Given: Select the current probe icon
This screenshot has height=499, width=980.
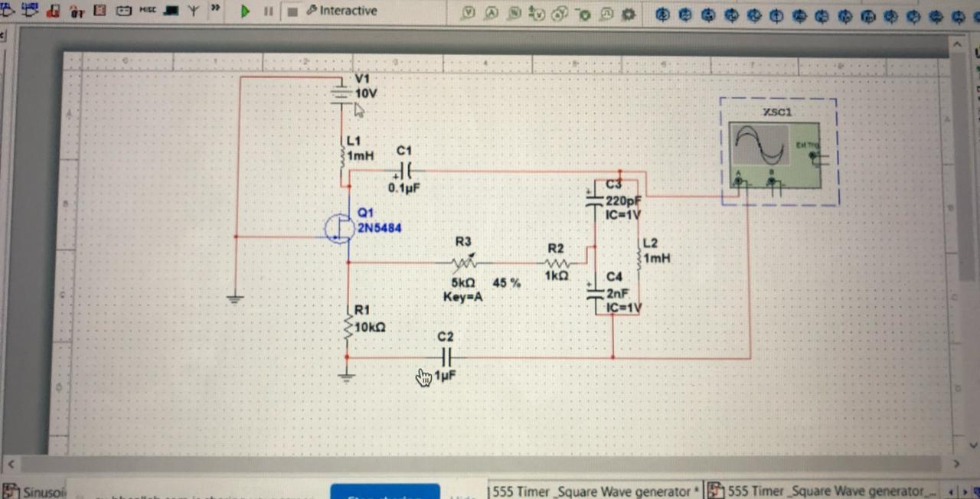Looking at the screenshot, I should (x=491, y=13).
